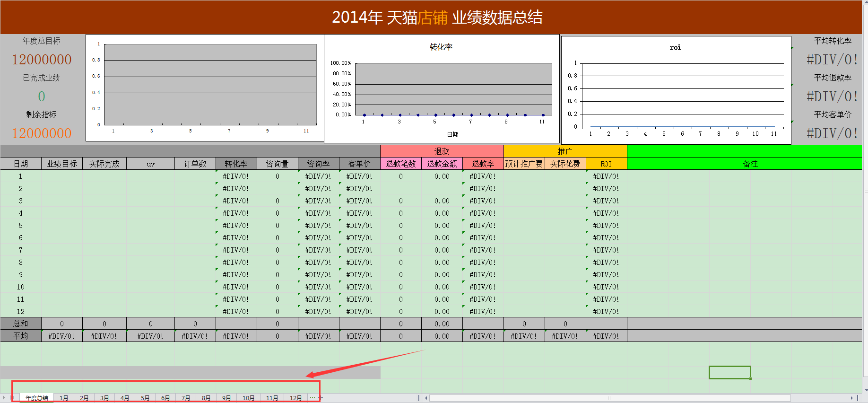Click the 预计推广费 column header
This screenshot has height=403, width=868.
[524, 164]
